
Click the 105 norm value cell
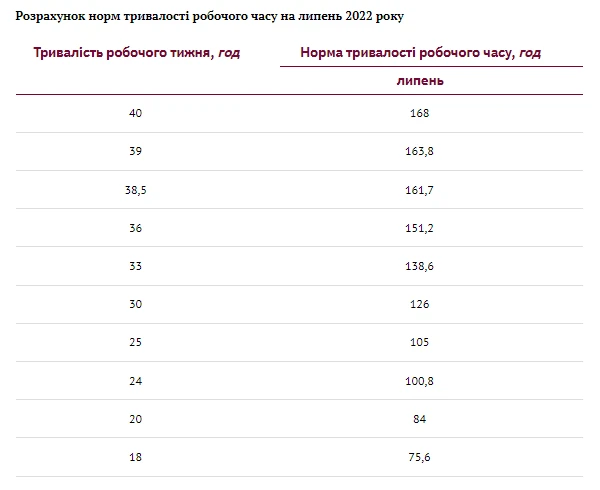(420, 343)
